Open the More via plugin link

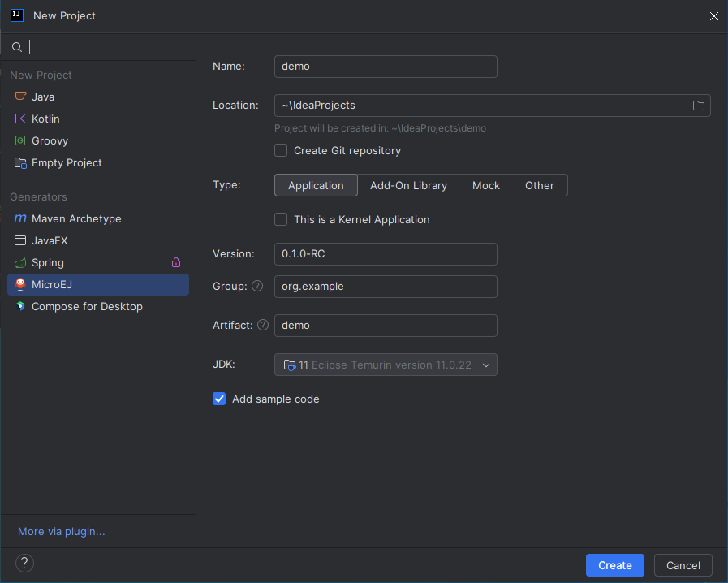[x=62, y=531]
